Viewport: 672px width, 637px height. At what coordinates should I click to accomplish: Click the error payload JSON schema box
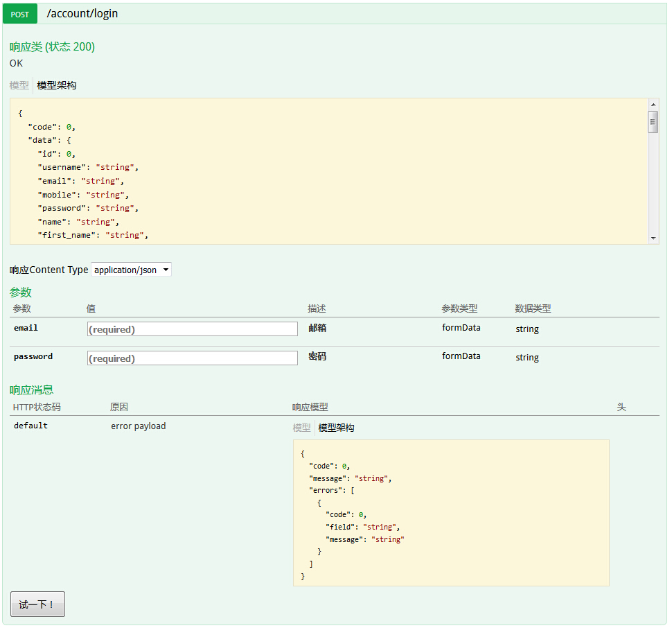[x=451, y=513]
